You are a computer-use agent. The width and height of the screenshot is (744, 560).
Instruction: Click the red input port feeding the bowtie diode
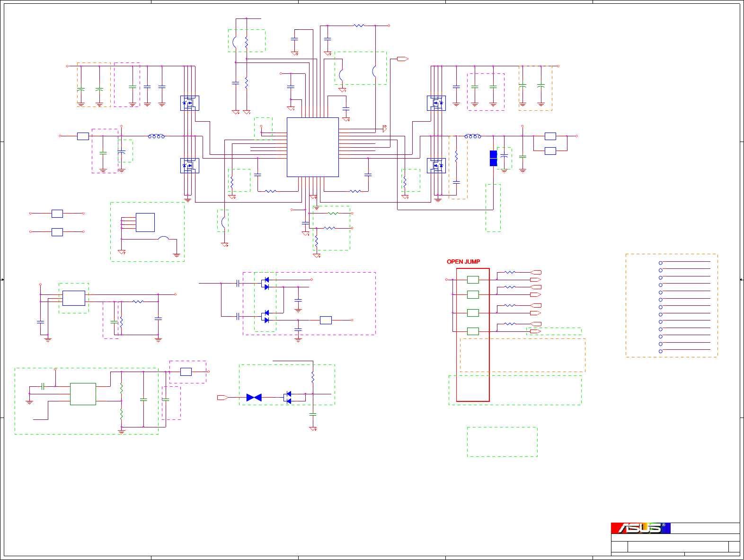pos(223,398)
